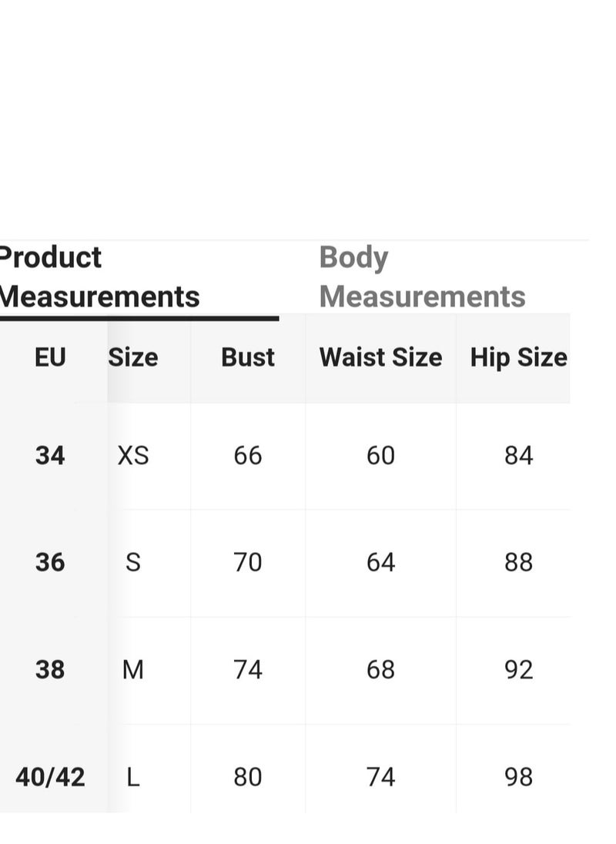Click the XS size cell

(x=133, y=455)
